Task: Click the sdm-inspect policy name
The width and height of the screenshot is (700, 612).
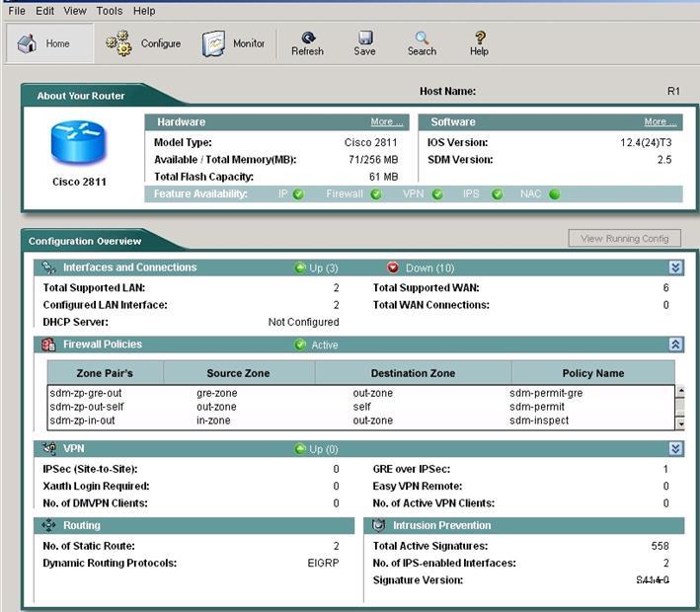Action: [539, 421]
